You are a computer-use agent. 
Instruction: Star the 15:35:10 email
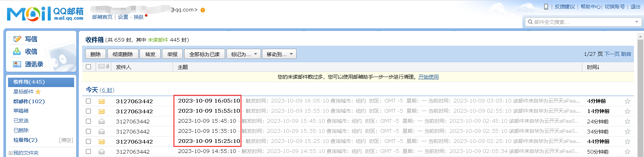[627, 131]
